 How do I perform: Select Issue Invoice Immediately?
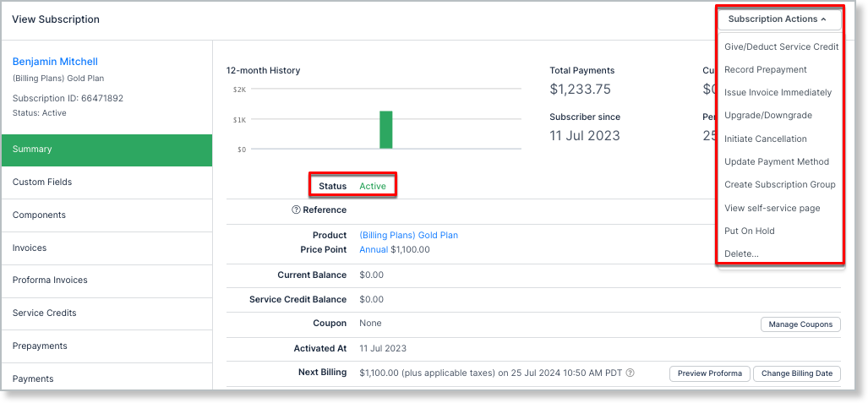[778, 93]
